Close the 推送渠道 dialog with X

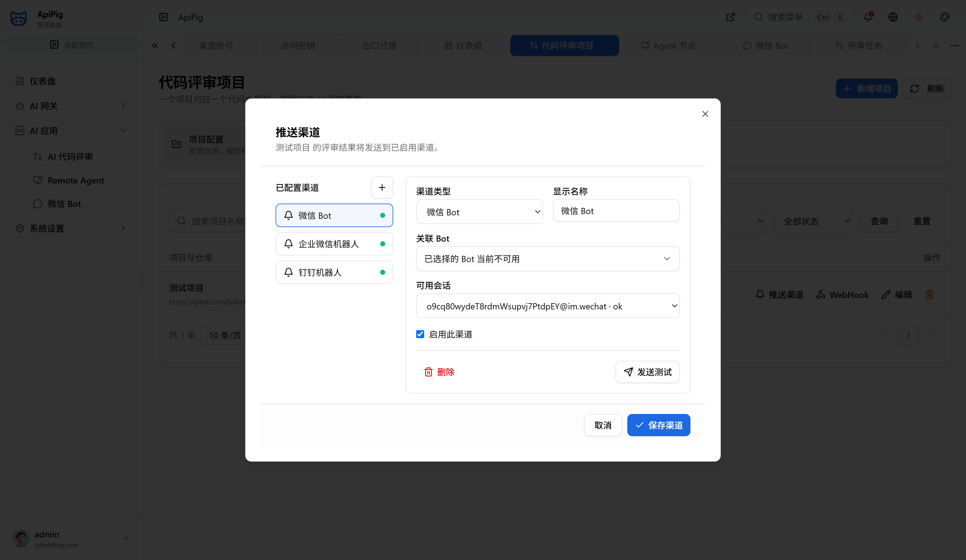705,114
